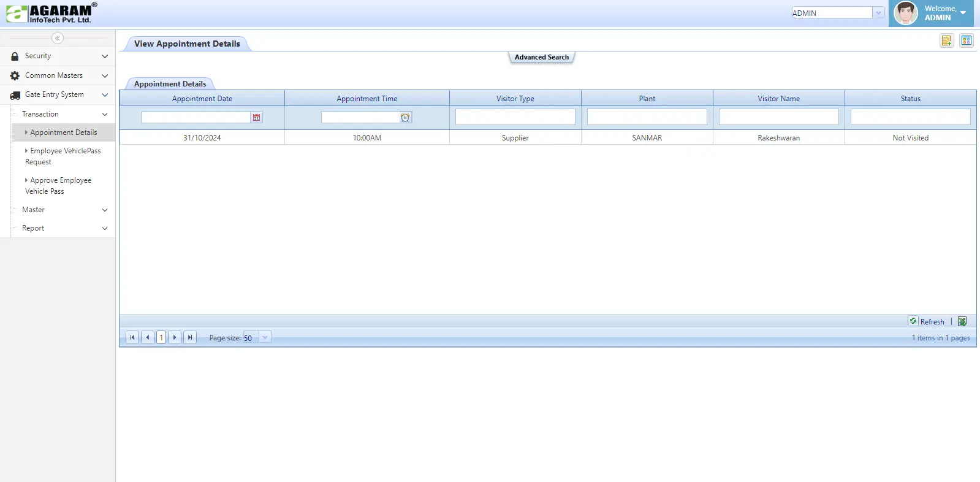Viewport: 980px width, 482px height.
Task: Click the admin user avatar
Action: coord(906,13)
